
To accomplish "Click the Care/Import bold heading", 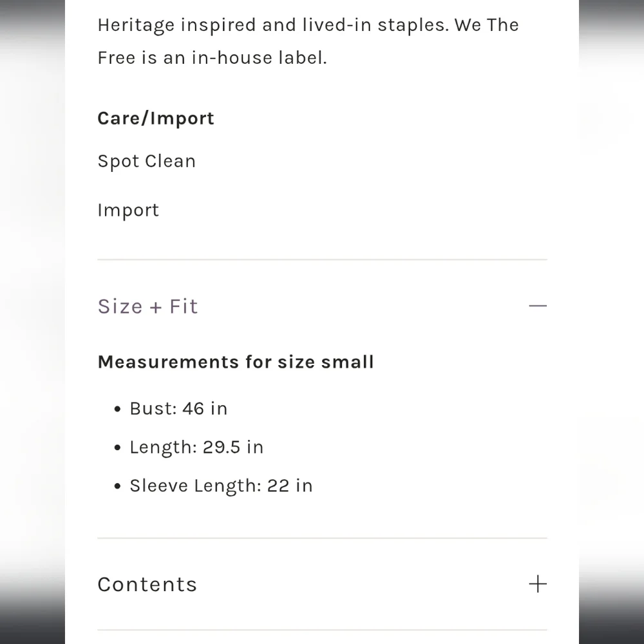I will click(155, 118).
